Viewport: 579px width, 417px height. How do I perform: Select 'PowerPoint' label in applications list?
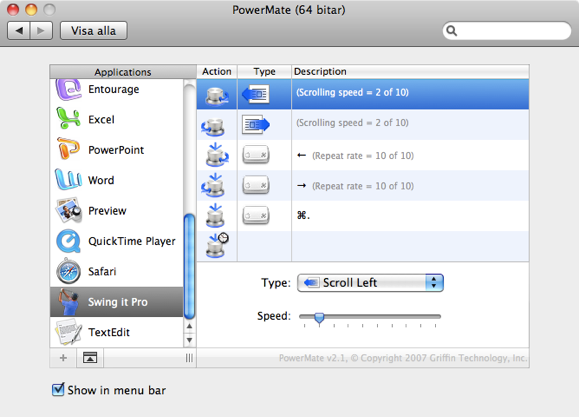coord(116,150)
